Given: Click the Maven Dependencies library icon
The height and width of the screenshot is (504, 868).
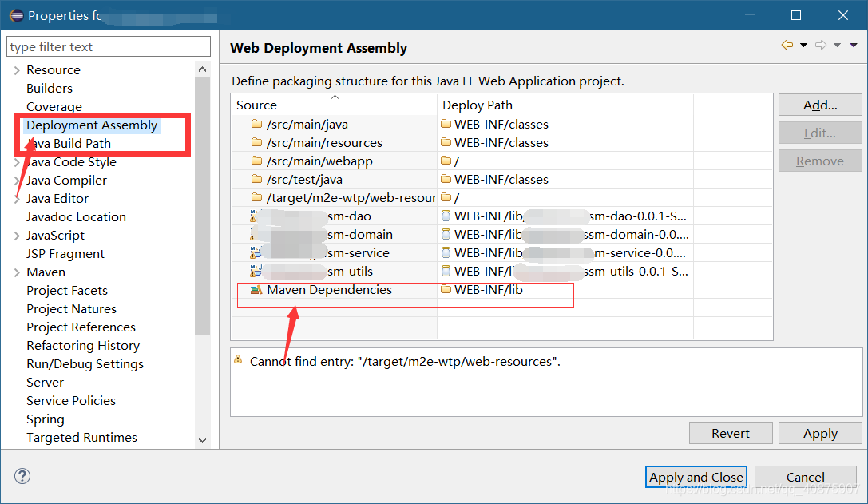Looking at the screenshot, I should tap(256, 290).
